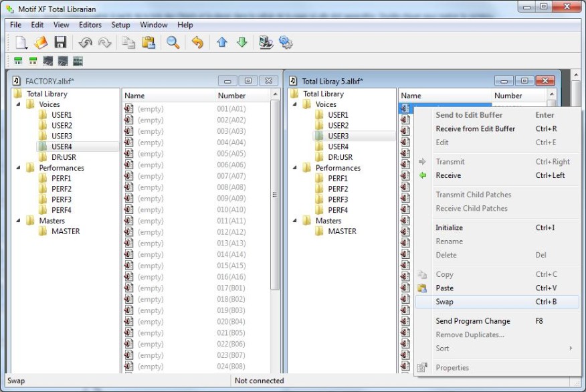Click Receive with the green arrow in the context menu
This screenshot has height=392, width=586.
tap(497, 175)
